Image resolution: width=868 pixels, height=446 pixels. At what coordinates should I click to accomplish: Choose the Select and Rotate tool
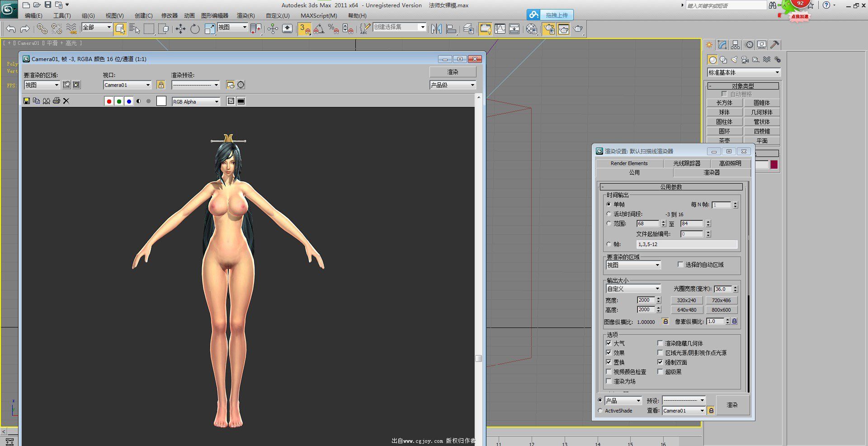click(195, 29)
